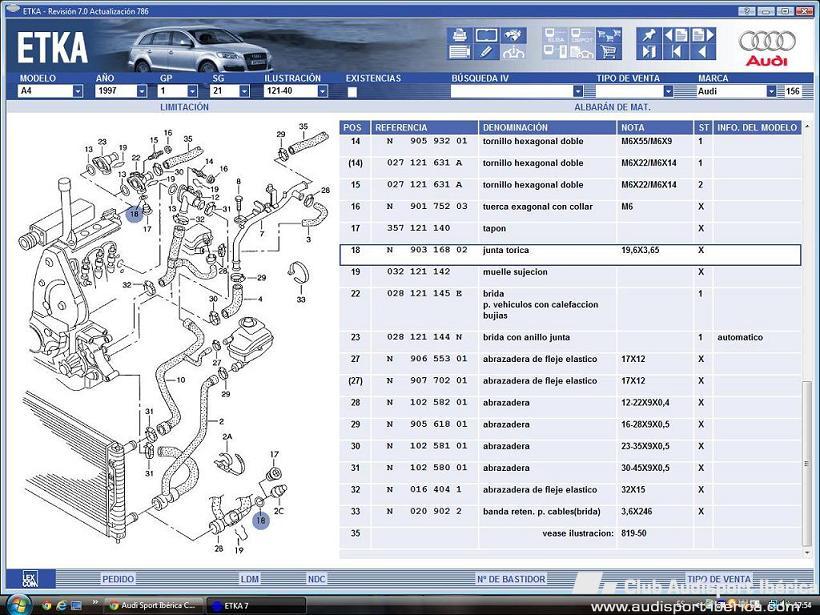Open search with the binoculars icon
This screenshot has width=820, height=615.
click(514, 36)
